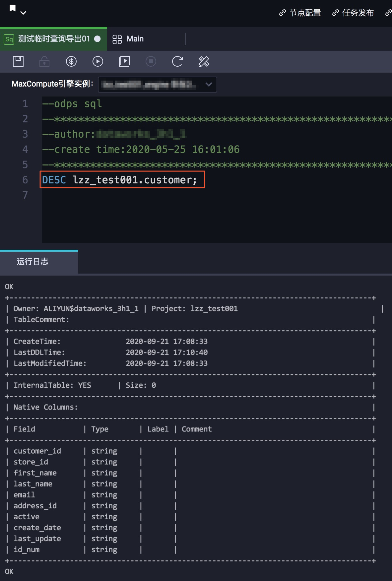This screenshot has width=392, height=581.
Task: Click the TableComment: text in log
Action: point(41,320)
